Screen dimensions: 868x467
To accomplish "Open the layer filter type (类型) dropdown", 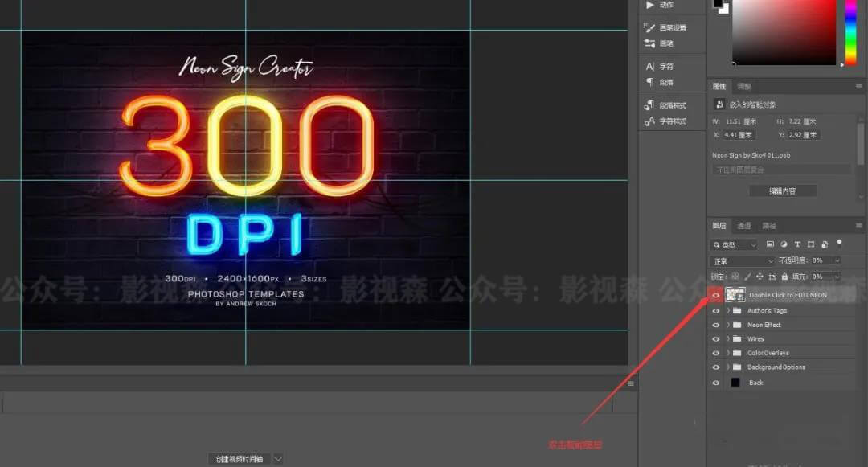I will click(734, 244).
